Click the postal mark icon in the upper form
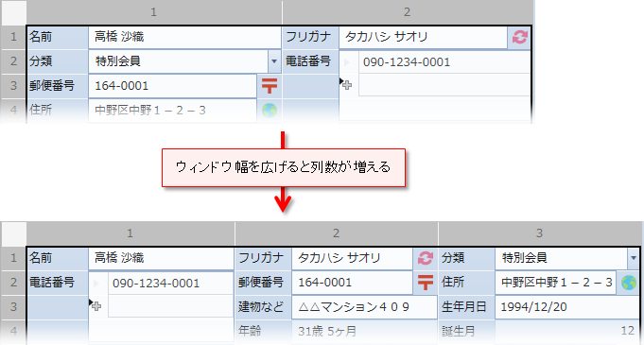The width and height of the screenshot is (644, 345). [270, 86]
